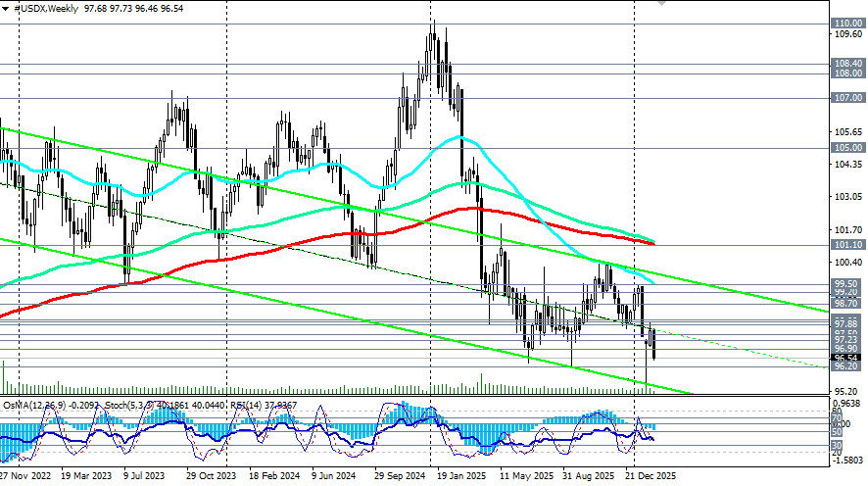Screen dimensions: 868x486
Task: Click the 27 Nov 2022 date label
Action: coord(24,475)
